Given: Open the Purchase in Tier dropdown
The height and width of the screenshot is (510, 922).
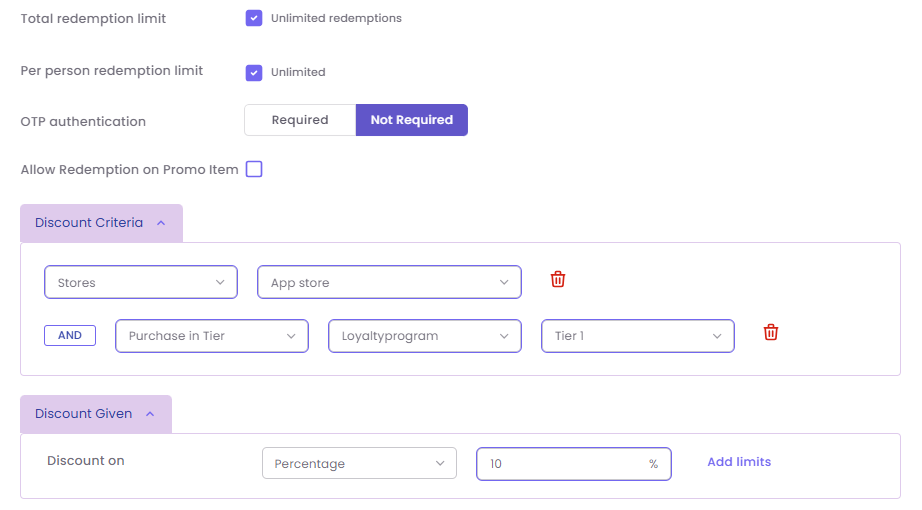Looking at the screenshot, I should (x=212, y=336).
